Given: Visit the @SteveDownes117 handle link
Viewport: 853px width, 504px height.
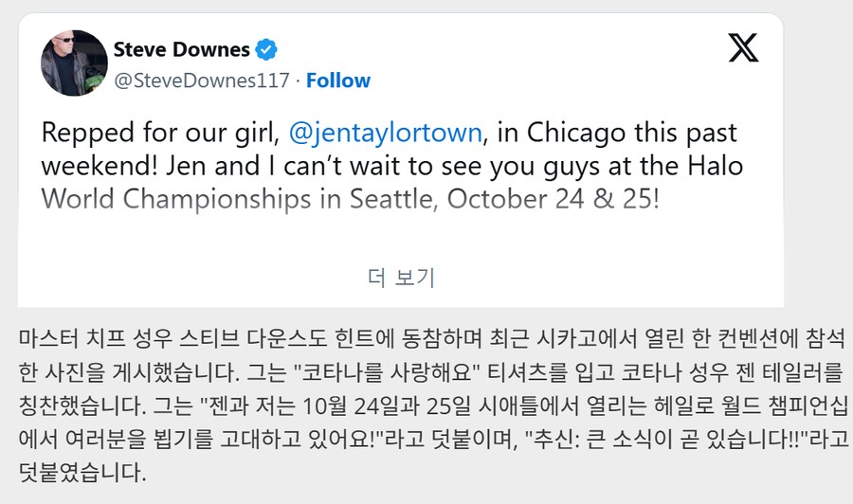Looking at the screenshot, I should (x=201, y=81).
